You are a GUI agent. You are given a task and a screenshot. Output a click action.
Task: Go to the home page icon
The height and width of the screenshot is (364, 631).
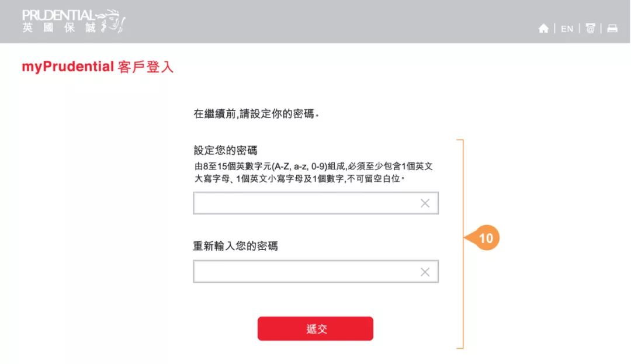543,28
